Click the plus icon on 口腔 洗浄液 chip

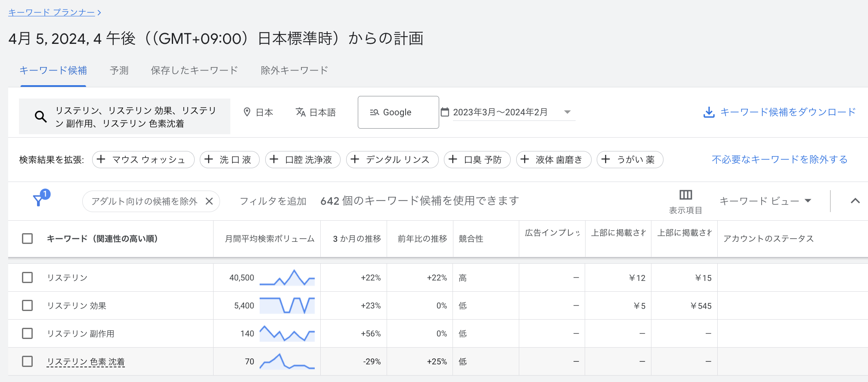tap(274, 159)
